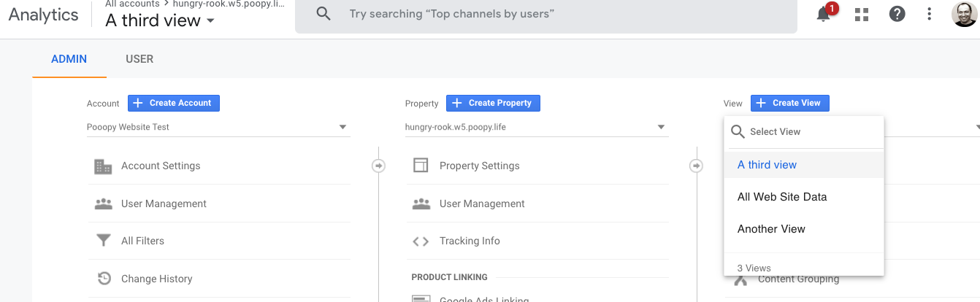
Task: Open notifications bell with one alert
Action: coord(824,13)
